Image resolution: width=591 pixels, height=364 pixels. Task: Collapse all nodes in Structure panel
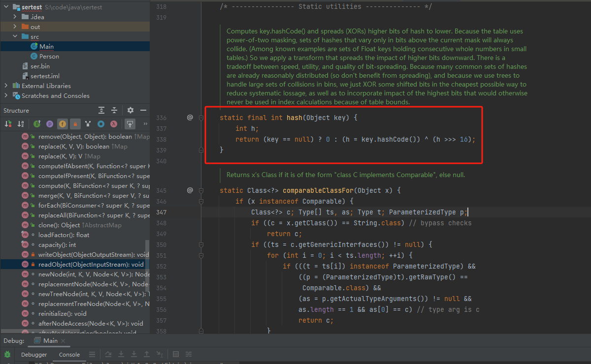pyautogui.click(x=114, y=110)
